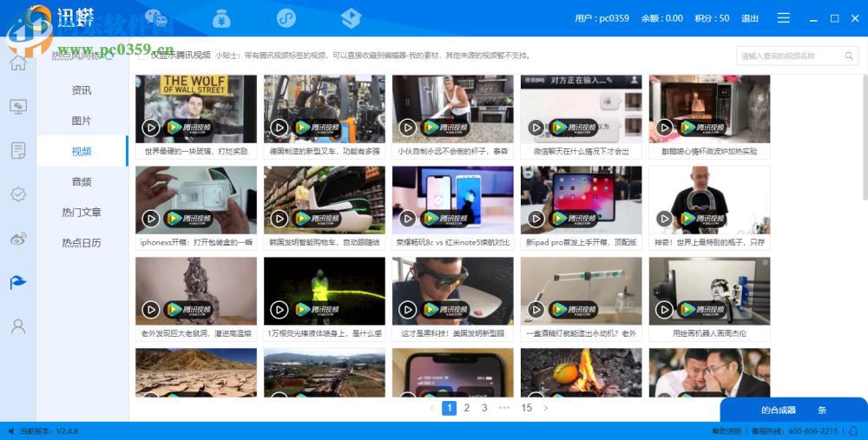
Task: Play the 荣耀畅玩8c vs 红米note5 video
Action: point(407,219)
